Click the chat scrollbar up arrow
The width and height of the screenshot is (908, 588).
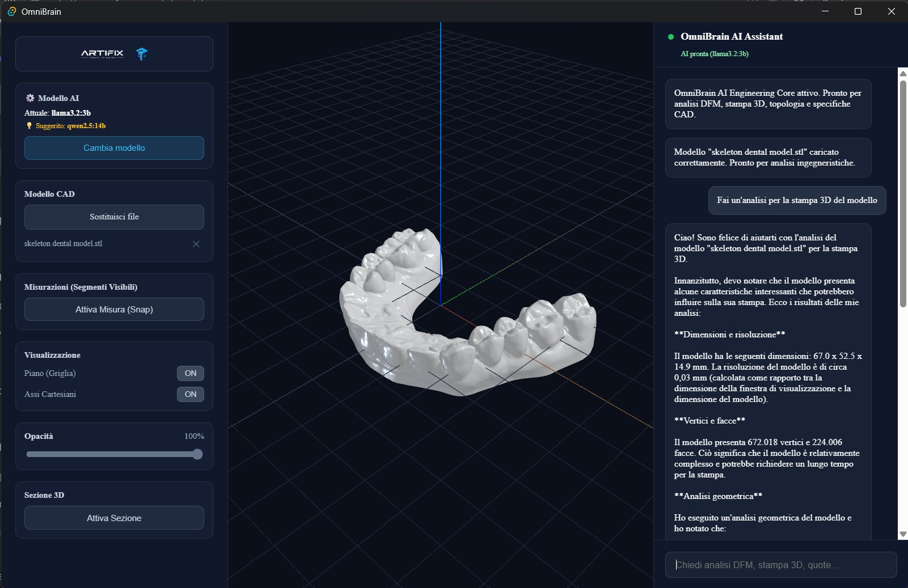coord(903,74)
